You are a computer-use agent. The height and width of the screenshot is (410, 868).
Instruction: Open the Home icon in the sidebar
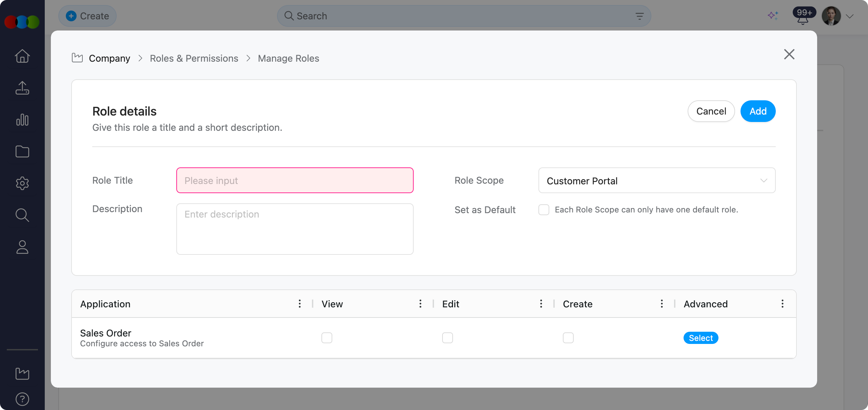tap(22, 56)
